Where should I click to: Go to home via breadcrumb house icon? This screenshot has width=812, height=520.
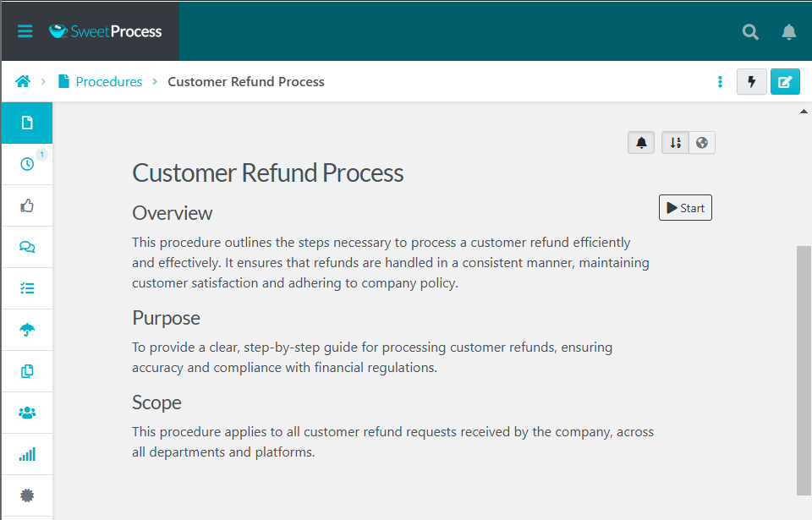[x=23, y=82]
